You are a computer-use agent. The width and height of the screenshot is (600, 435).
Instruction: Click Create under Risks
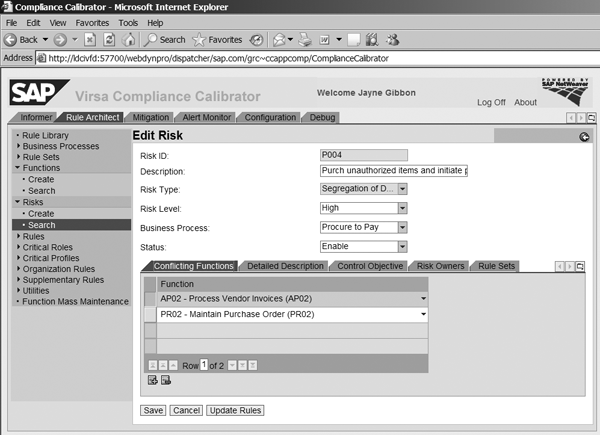pos(41,213)
